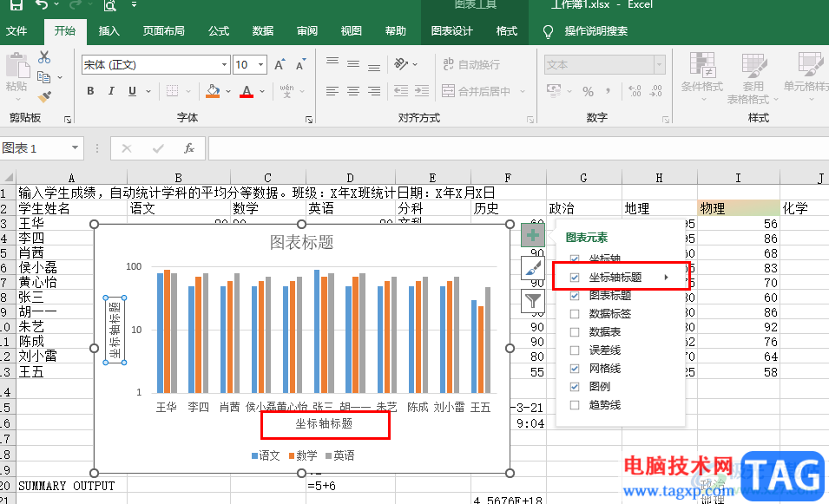Click the insert function fx icon
Screen dimensions: 829x504
[188, 148]
